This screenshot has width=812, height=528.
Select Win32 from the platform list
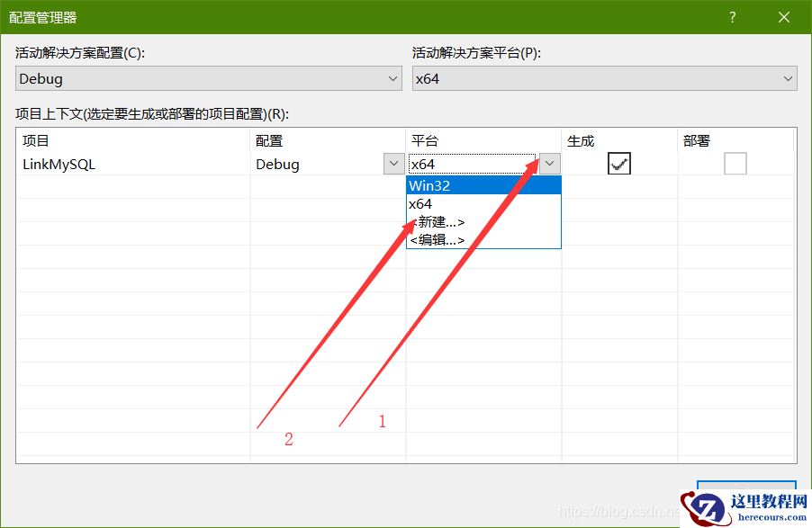[x=483, y=185]
